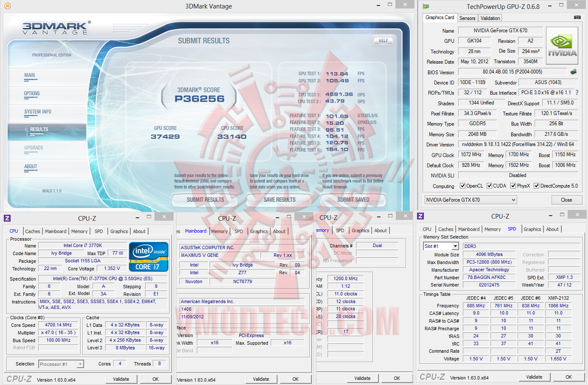Screen dimensions: 588x385
Task: Click the BIOS save chip icon in GPU-Z
Action: click(574, 72)
